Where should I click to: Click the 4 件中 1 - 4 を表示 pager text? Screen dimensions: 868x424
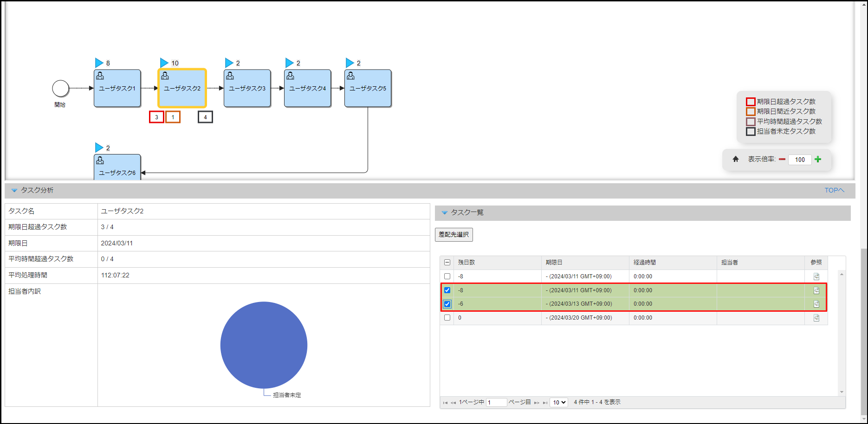tap(597, 402)
